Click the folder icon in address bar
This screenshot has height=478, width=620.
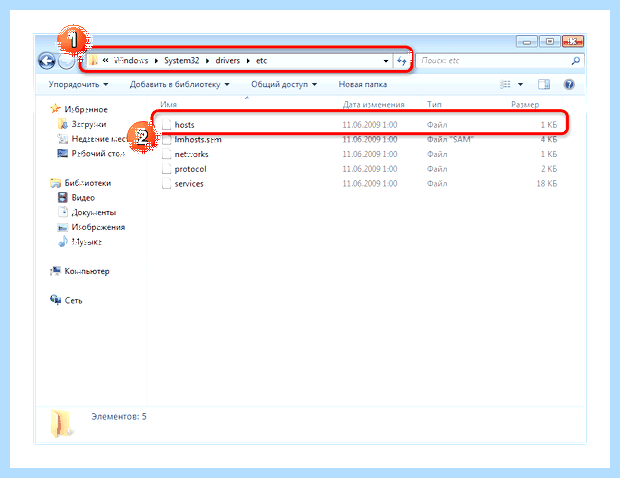(x=93, y=60)
